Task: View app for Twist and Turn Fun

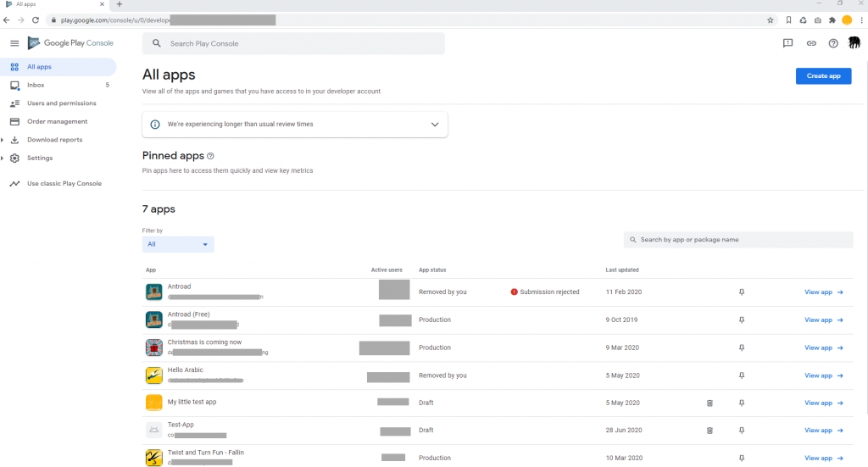Action: (823, 458)
